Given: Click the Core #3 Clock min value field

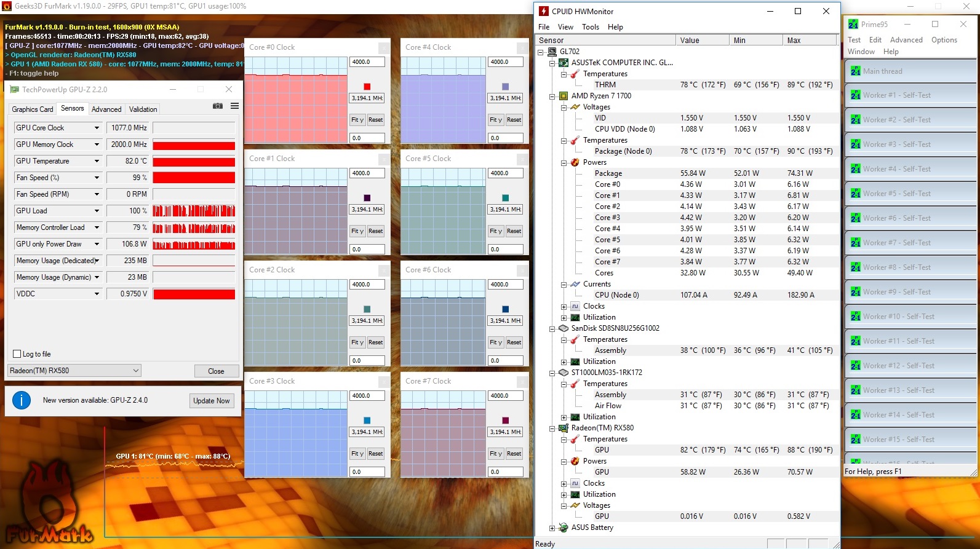Looking at the screenshot, I should coord(367,472).
